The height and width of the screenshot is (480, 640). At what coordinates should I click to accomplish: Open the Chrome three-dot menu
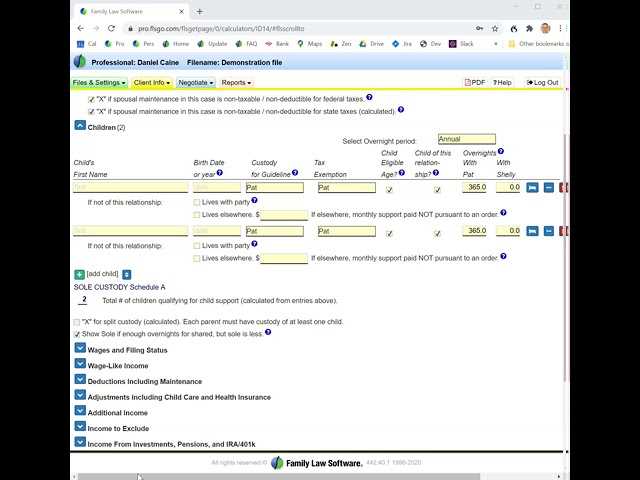(x=560, y=28)
